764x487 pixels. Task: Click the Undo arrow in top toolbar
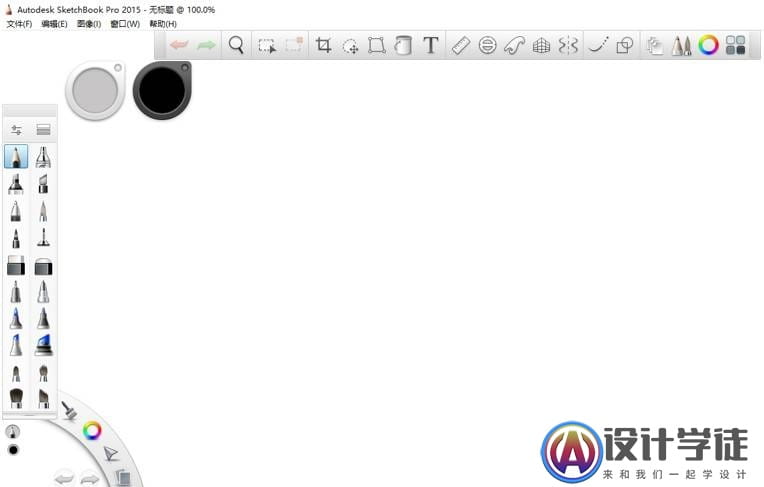tap(179, 45)
